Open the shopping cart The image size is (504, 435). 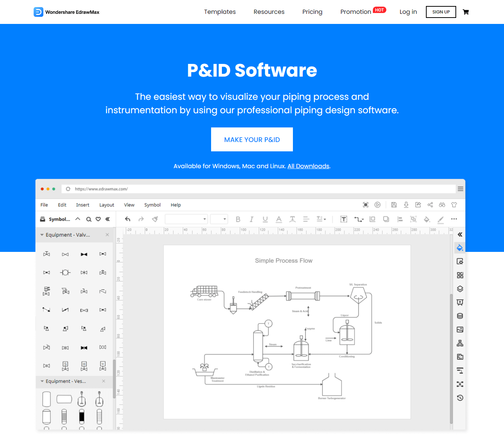click(466, 12)
